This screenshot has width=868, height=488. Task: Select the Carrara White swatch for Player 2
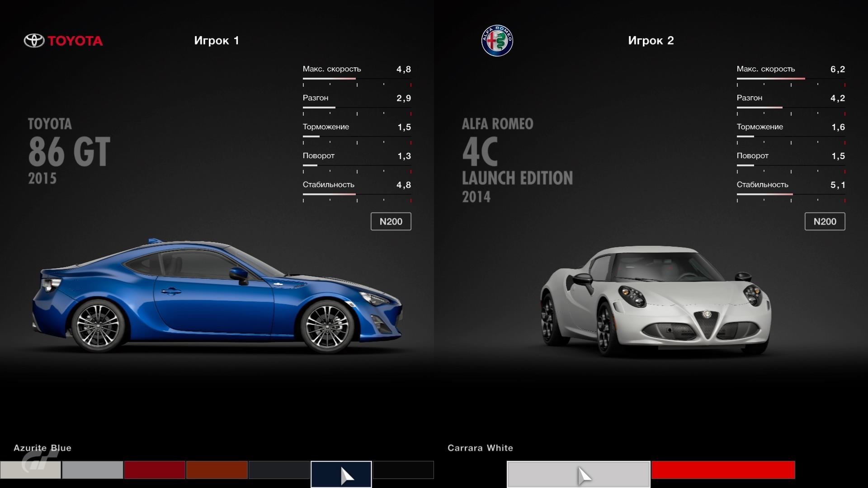tap(578, 474)
